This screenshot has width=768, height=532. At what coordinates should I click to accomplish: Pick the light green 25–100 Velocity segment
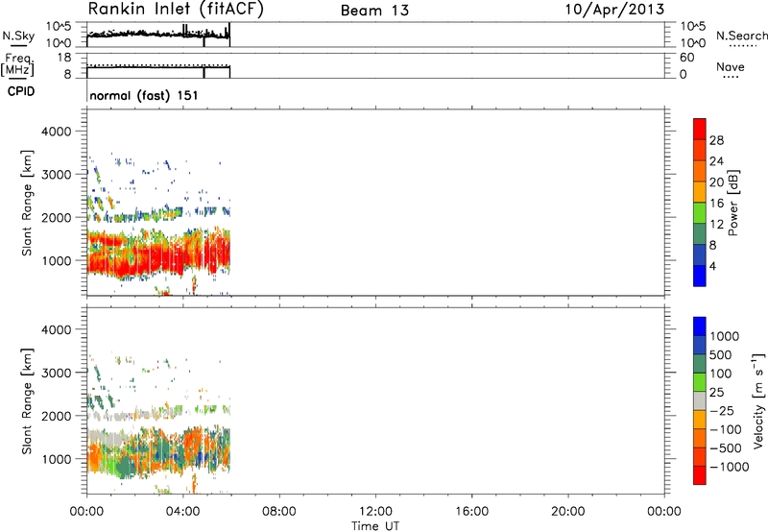point(700,382)
